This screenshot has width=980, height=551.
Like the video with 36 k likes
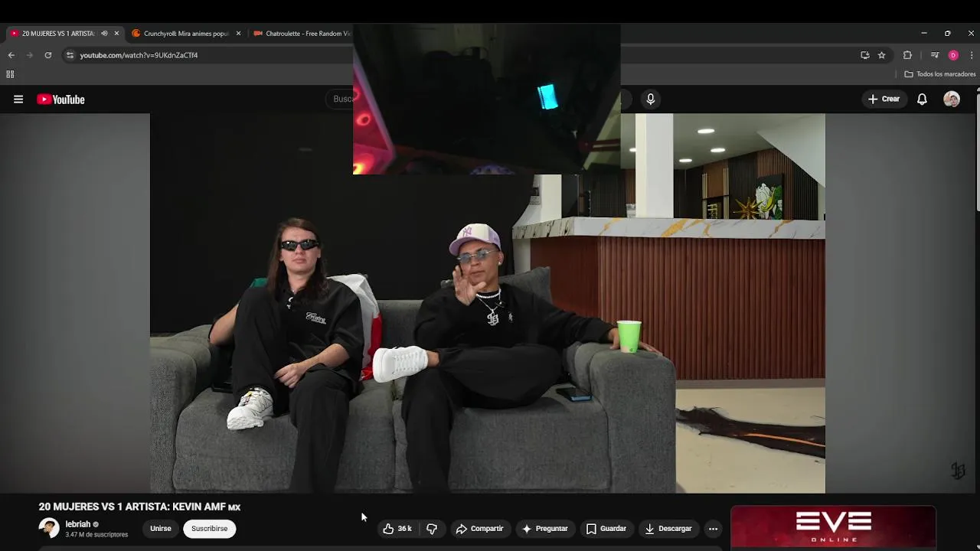click(x=397, y=529)
